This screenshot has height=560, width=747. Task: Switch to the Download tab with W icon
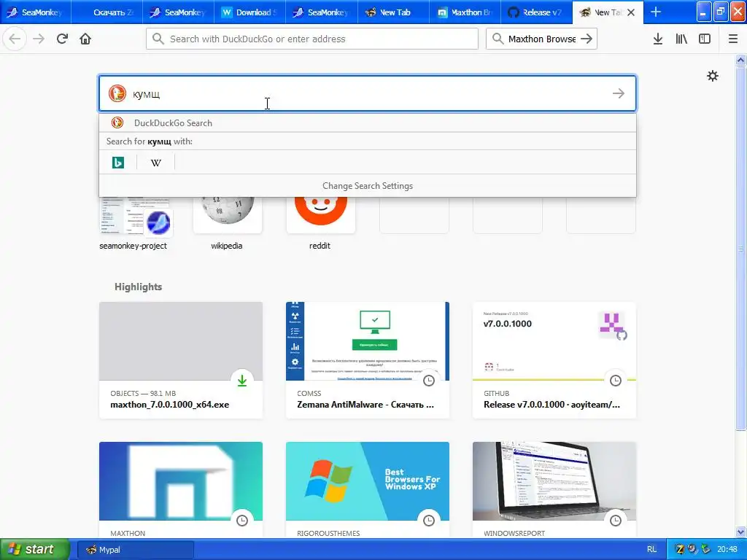(x=250, y=12)
